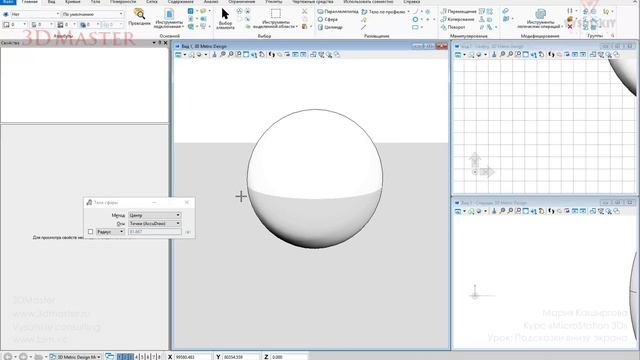The width and height of the screenshot is (640, 360).
Task: Select the Цилиндр cylinder solid tool
Action: pyautogui.click(x=330, y=27)
